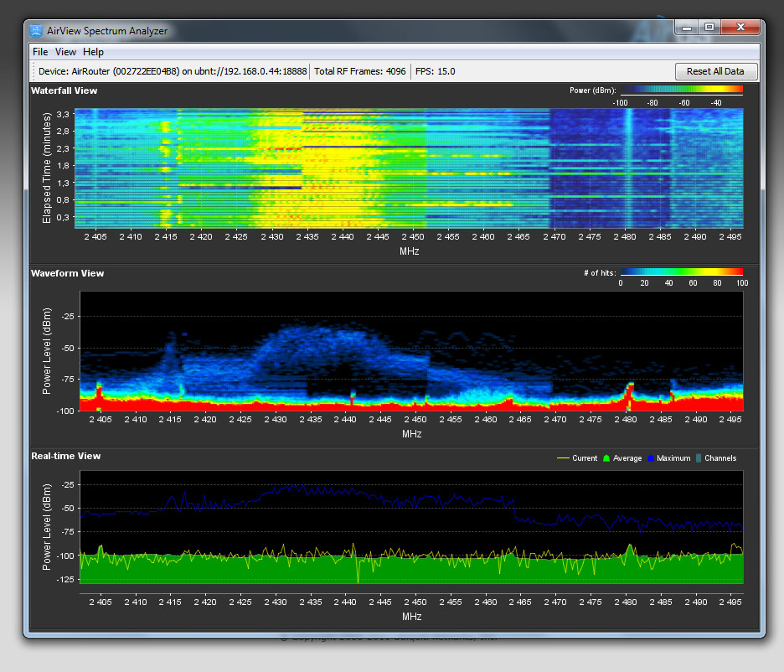Click the gray Channels legend marker

pyautogui.click(x=700, y=458)
